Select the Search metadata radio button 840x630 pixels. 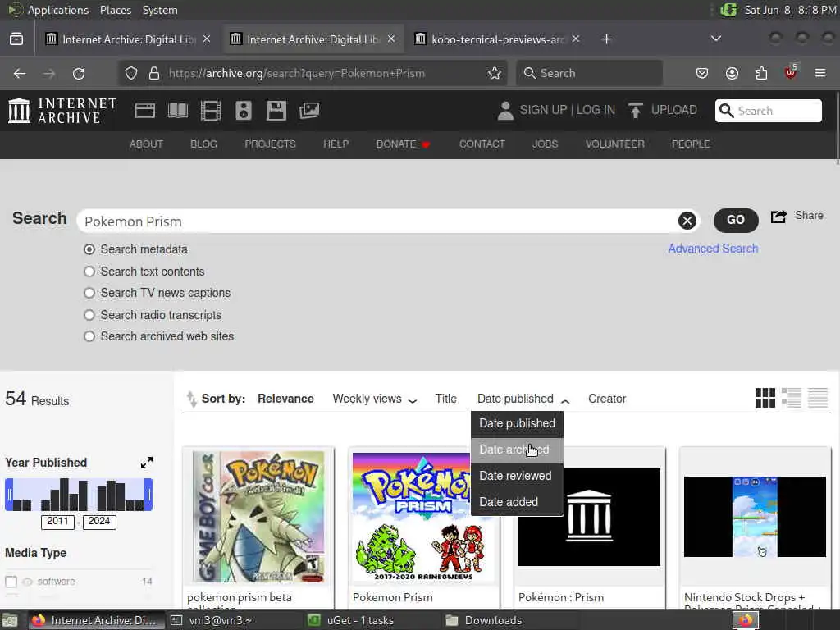(x=89, y=249)
